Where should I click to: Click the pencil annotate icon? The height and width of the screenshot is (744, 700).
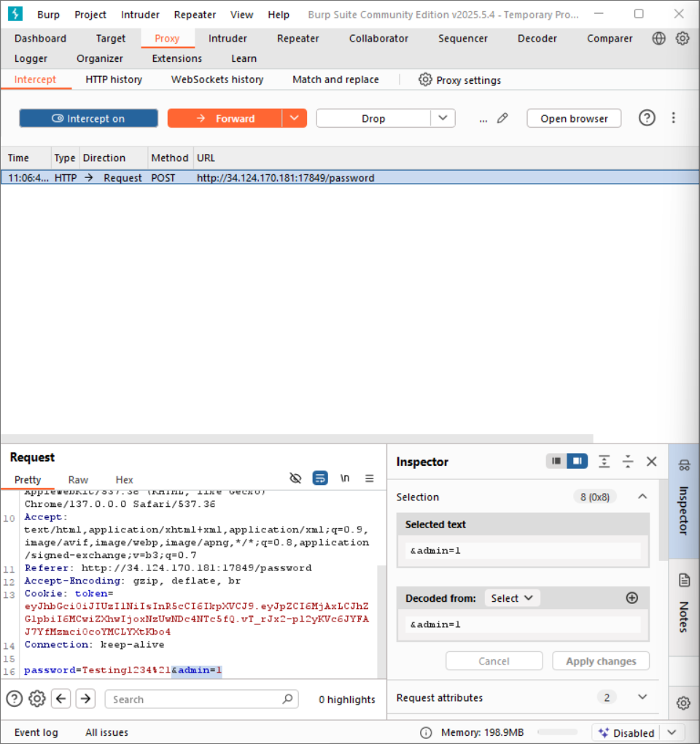[x=502, y=118]
